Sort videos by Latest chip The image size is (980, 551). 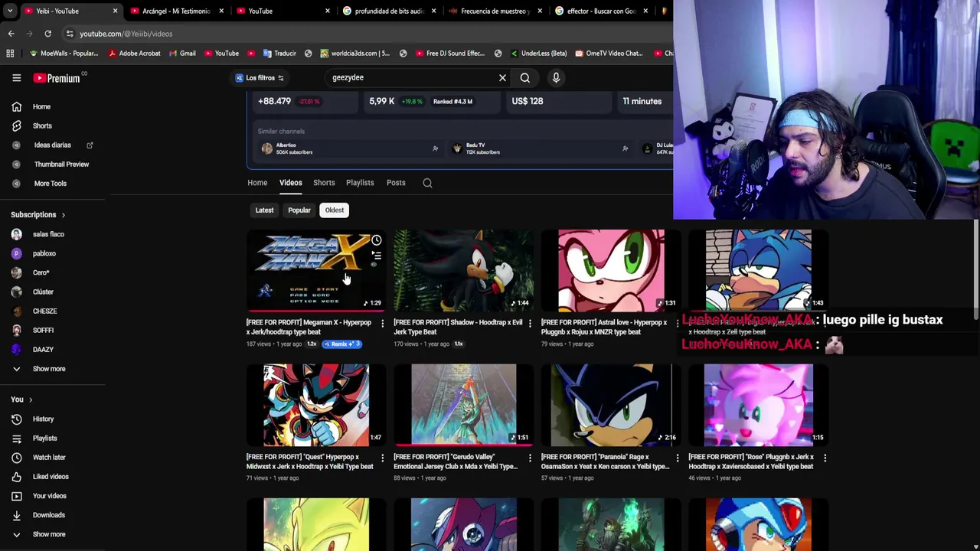pos(264,210)
